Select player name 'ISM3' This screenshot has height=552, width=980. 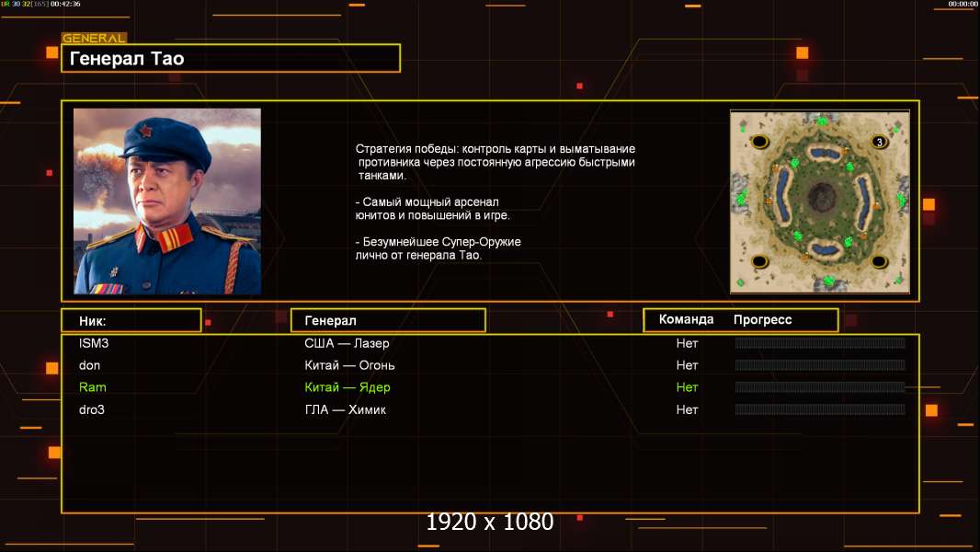coord(94,343)
